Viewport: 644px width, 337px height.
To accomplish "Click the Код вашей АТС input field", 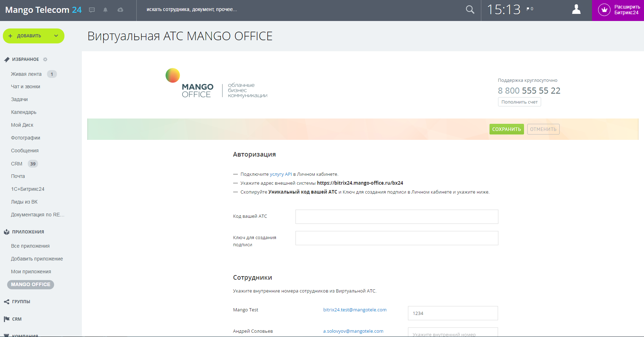I will tap(397, 216).
